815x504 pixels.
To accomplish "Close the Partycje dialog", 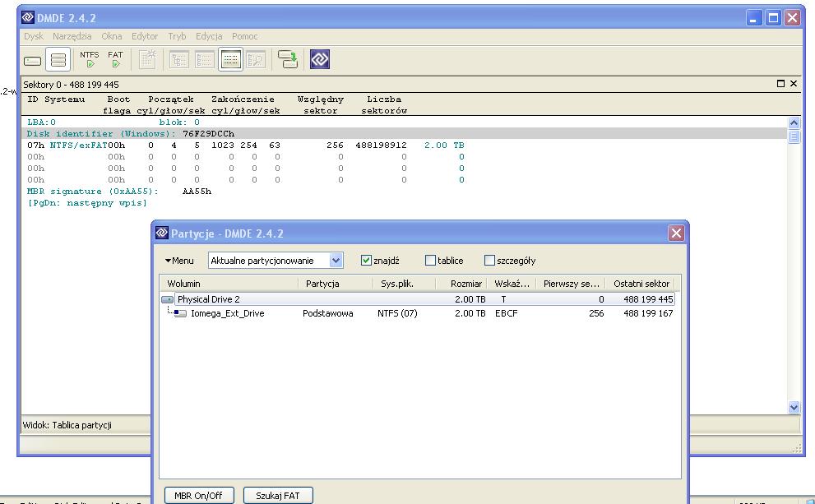I will [676, 234].
